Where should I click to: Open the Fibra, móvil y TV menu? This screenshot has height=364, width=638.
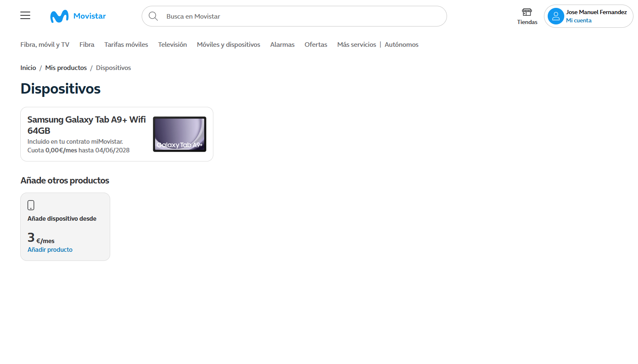pos(45,44)
